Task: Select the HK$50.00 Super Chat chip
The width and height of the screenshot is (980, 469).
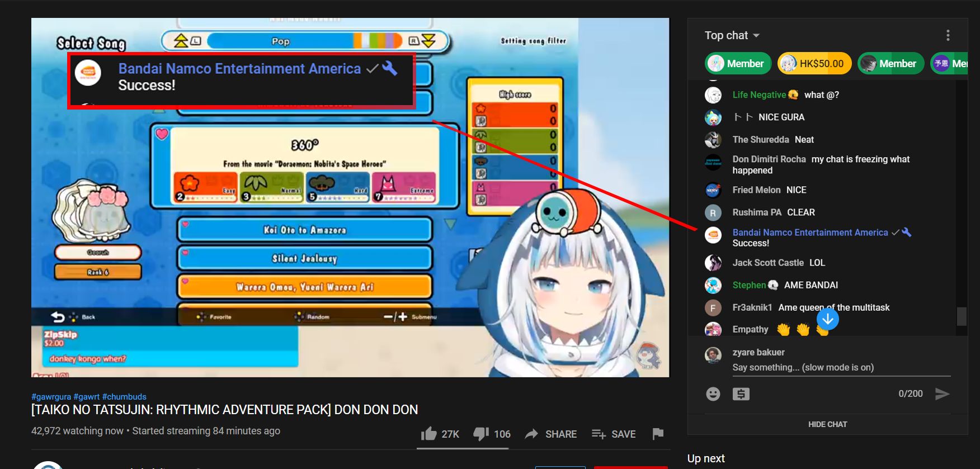Action: pyautogui.click(x=814, y=64)
